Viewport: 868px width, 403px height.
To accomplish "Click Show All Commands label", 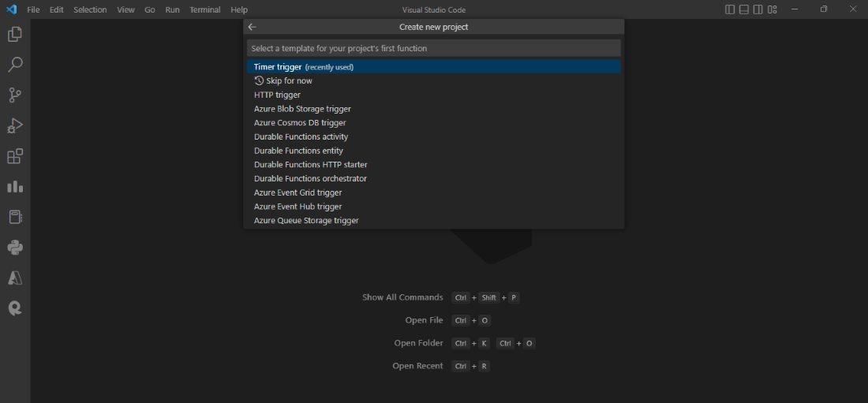I will click(402, 297).
